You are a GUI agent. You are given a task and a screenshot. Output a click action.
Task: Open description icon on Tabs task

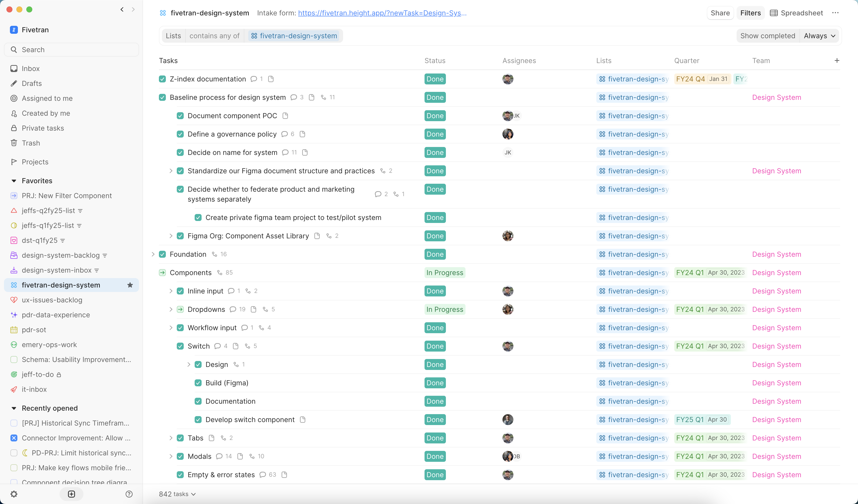212,438
